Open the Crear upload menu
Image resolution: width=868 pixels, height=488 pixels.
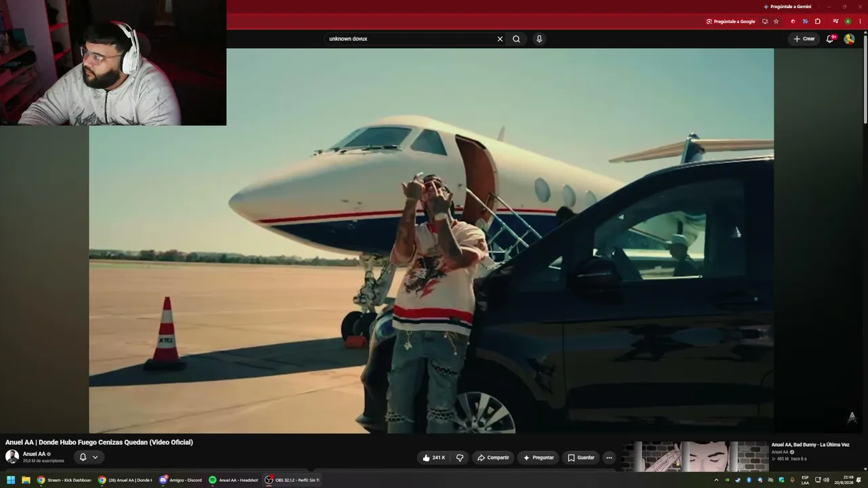804,39
